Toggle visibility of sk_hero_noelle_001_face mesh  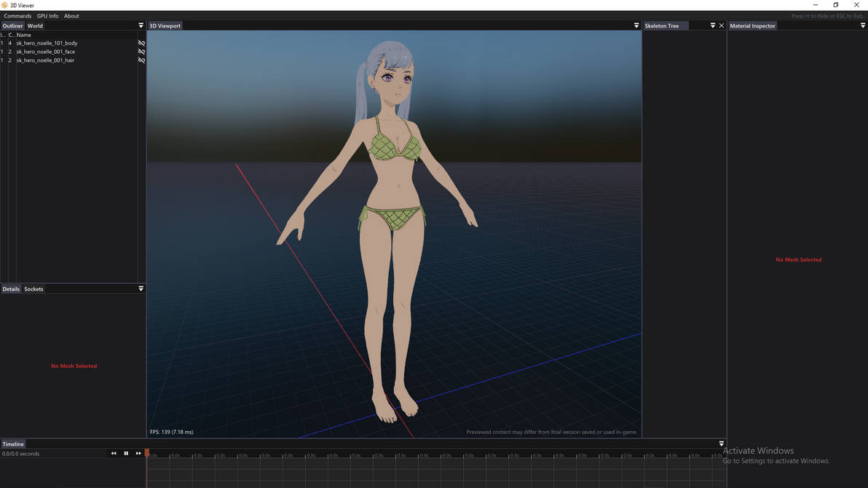(x=141, y=52)
